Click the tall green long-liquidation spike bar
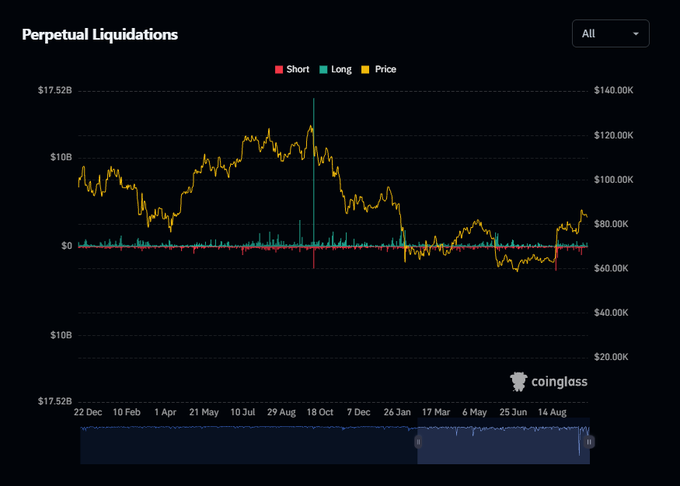 [314, 172]
